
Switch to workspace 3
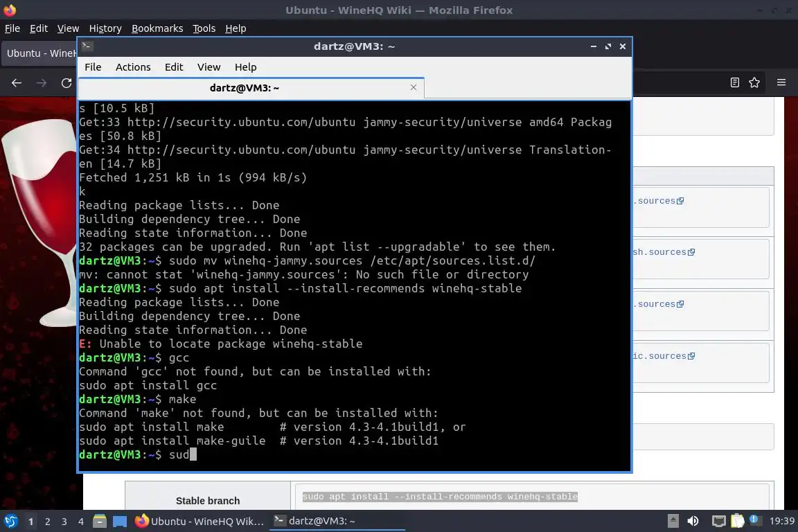[64, 522]
